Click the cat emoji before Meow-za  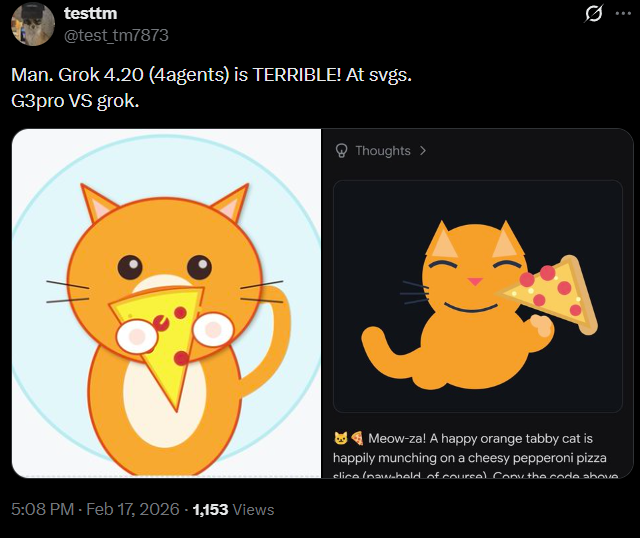[340, 439]
